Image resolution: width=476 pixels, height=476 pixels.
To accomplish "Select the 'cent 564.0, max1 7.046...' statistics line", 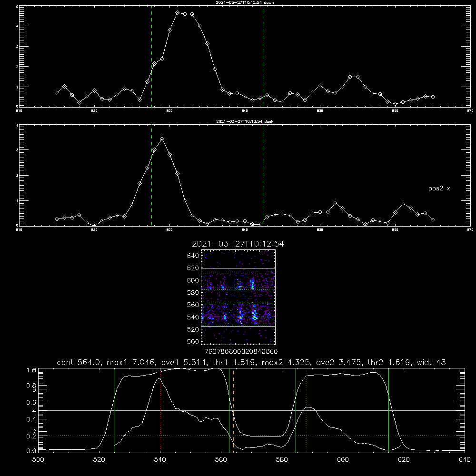I will (251, 362).
